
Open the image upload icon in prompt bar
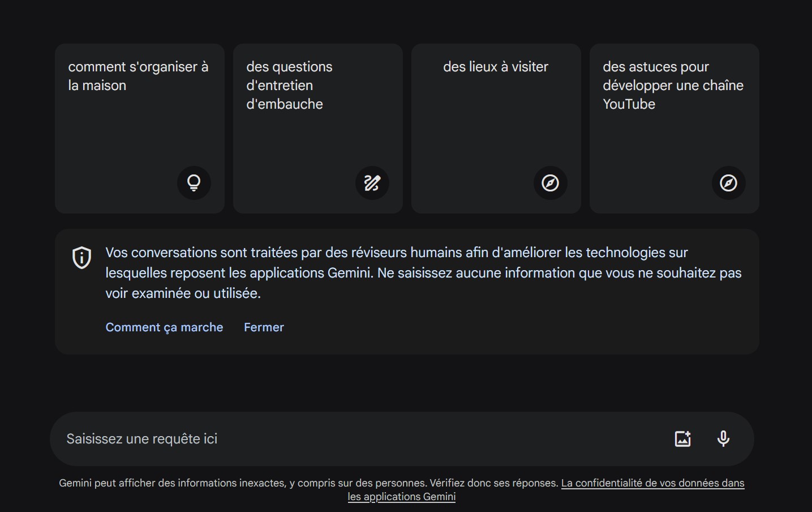pyautogui.click(x=682, y=439)
